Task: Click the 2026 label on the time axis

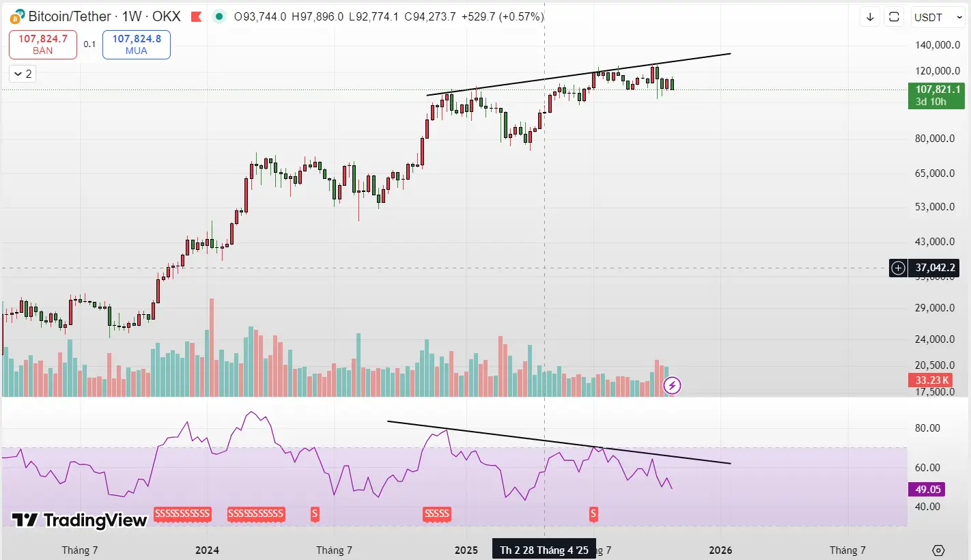Action: [x=720, y=550]
